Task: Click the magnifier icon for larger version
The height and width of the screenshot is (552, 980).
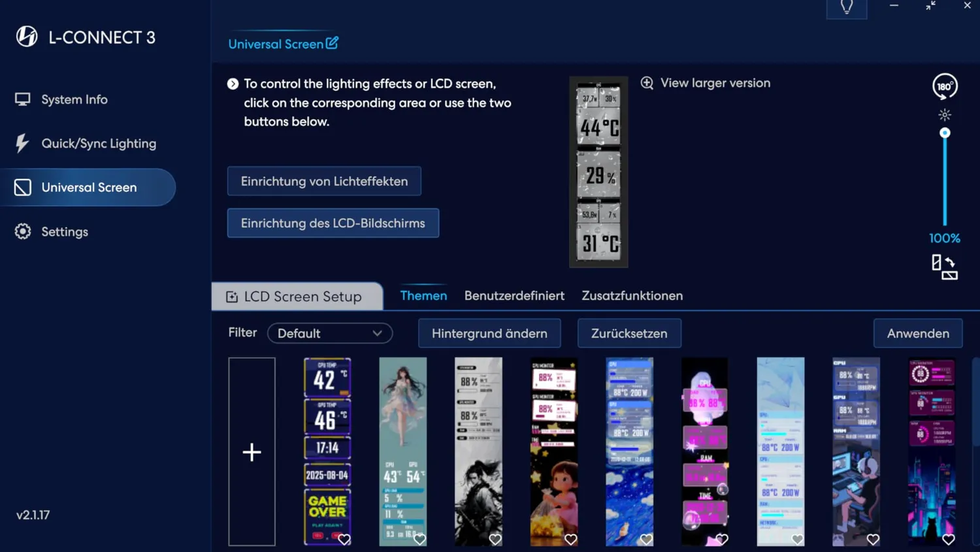Action: pyautogui.click(x=647, y=83)
